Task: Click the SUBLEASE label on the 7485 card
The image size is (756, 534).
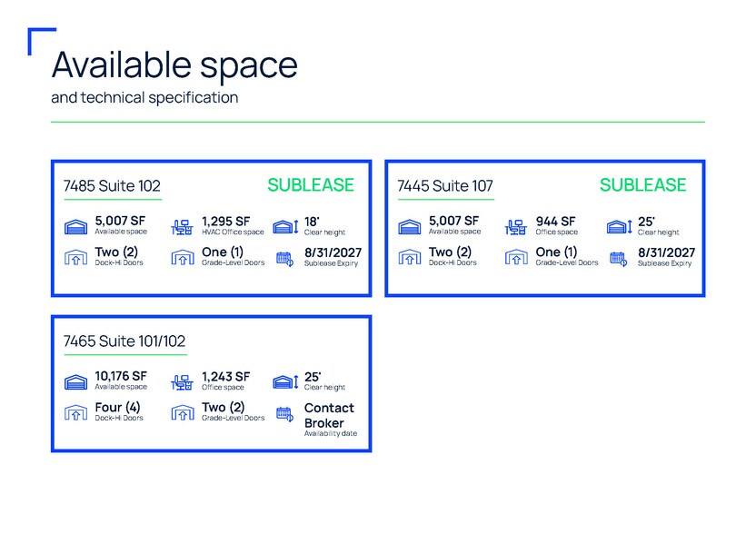Action: [311, 185]
